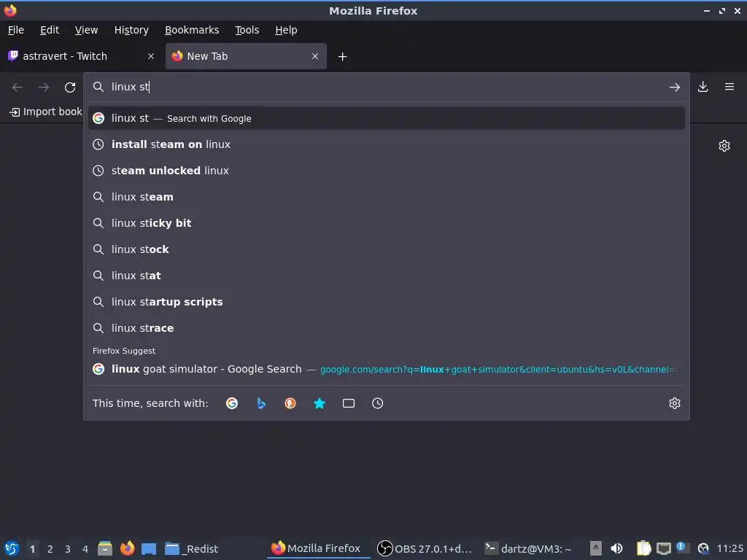
Task: Select suggestion linux steam
Action: coord(387,197)
